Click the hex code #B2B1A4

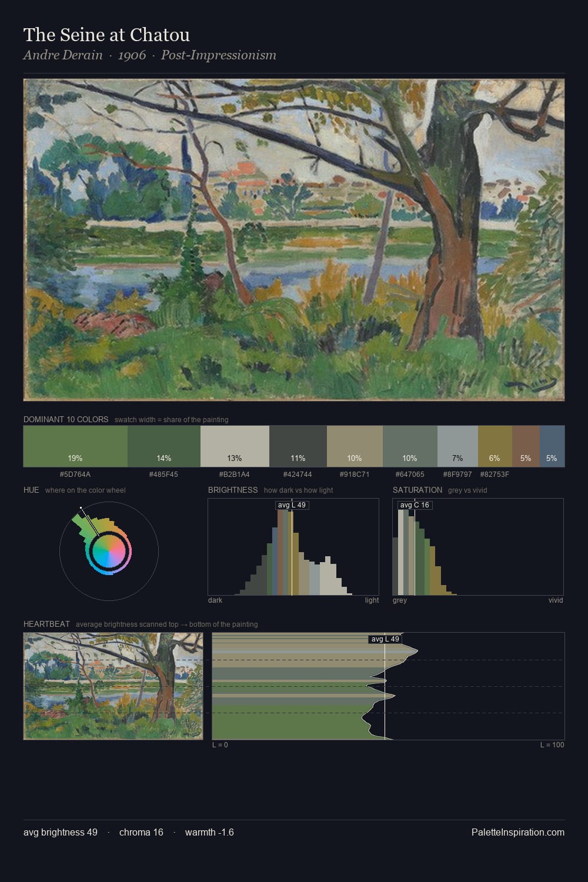234,475
